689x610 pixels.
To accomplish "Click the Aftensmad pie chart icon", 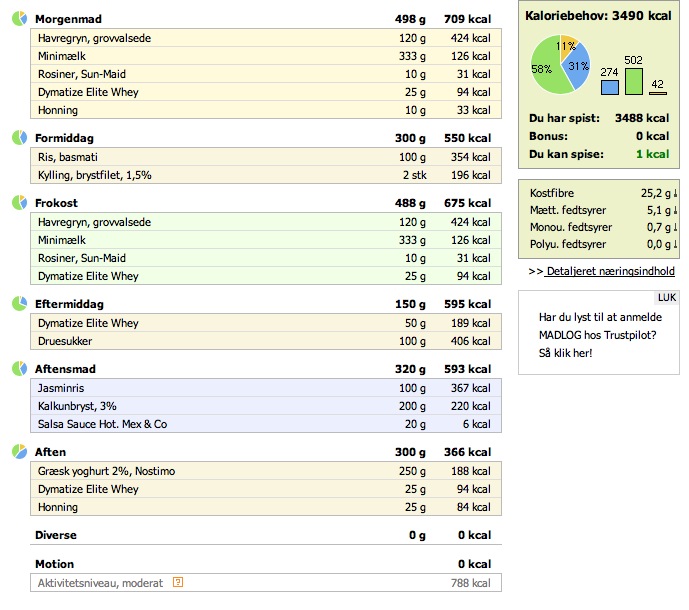I will (x=19, y=369).
